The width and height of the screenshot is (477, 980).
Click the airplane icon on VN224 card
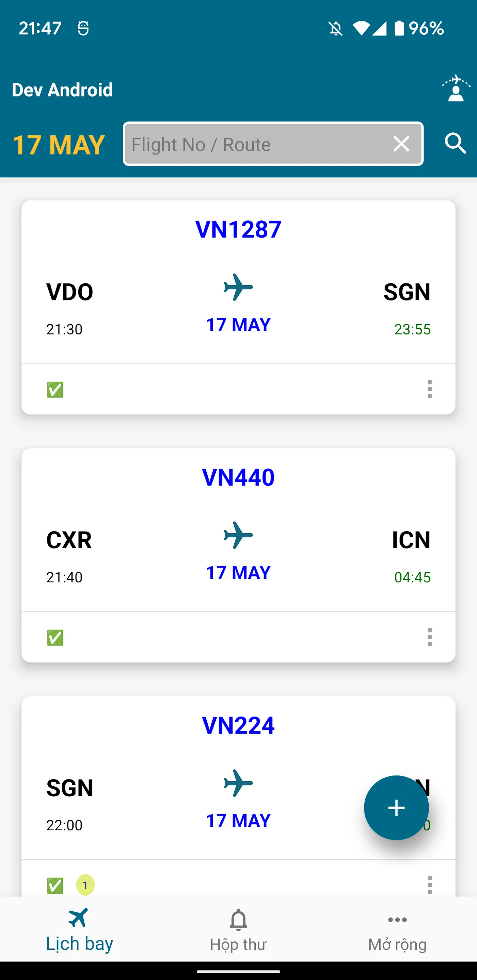point(238,783)
